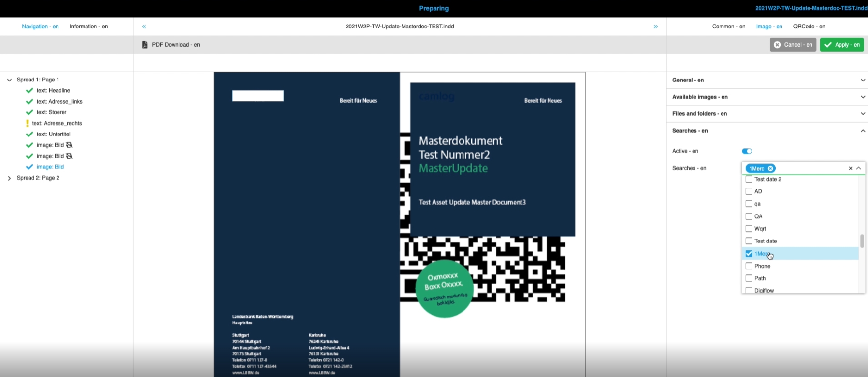The width and height of the screenshot is (868, 377).
Task: Click blue Masterdoc file name link in black bar
Action: [x=811, y=8]
